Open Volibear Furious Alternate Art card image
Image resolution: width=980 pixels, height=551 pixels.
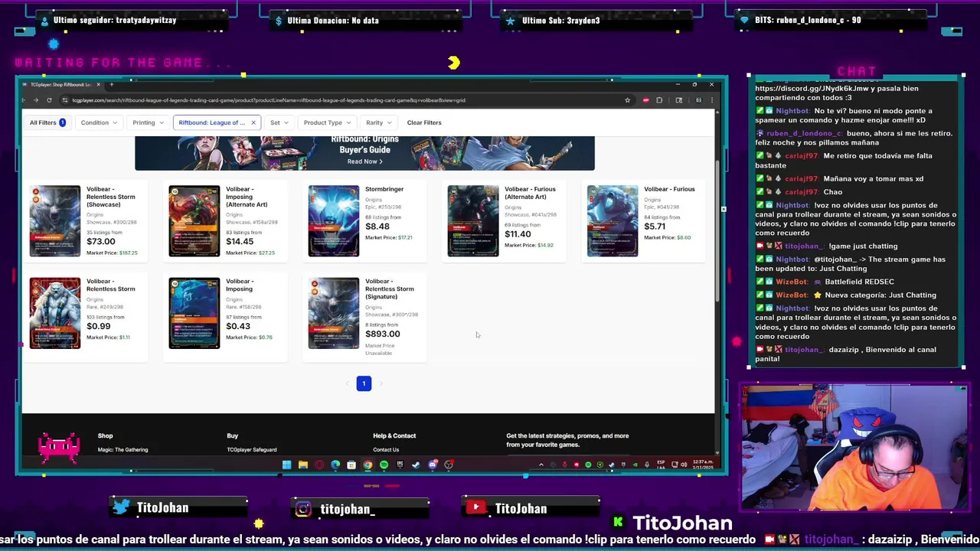click(472, 220)
